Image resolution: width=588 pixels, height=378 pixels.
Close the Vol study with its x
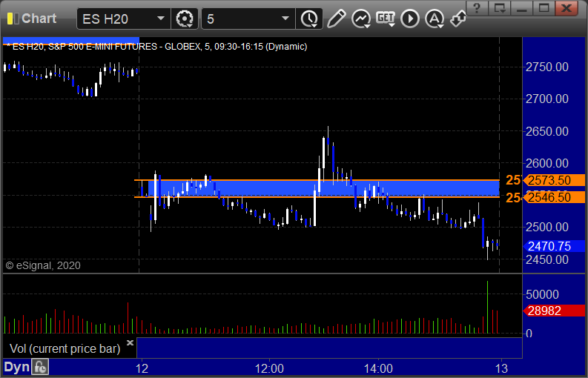tap(130, 342)
